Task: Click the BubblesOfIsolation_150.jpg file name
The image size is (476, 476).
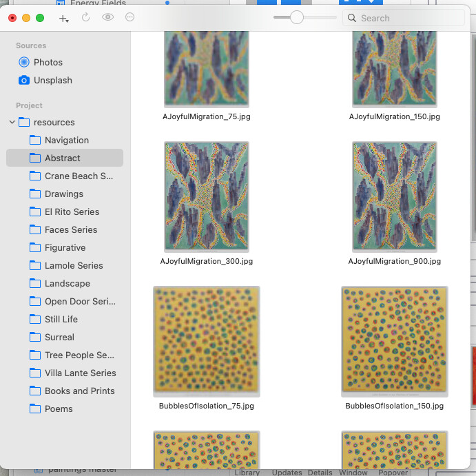Action: (x=394, y=406)
